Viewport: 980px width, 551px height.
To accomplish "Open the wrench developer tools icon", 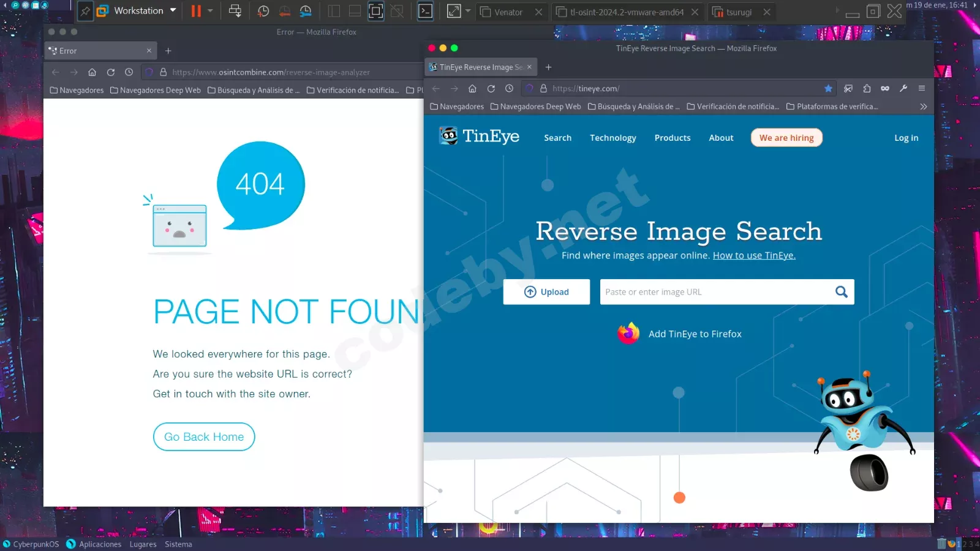I will pos(903,89).
